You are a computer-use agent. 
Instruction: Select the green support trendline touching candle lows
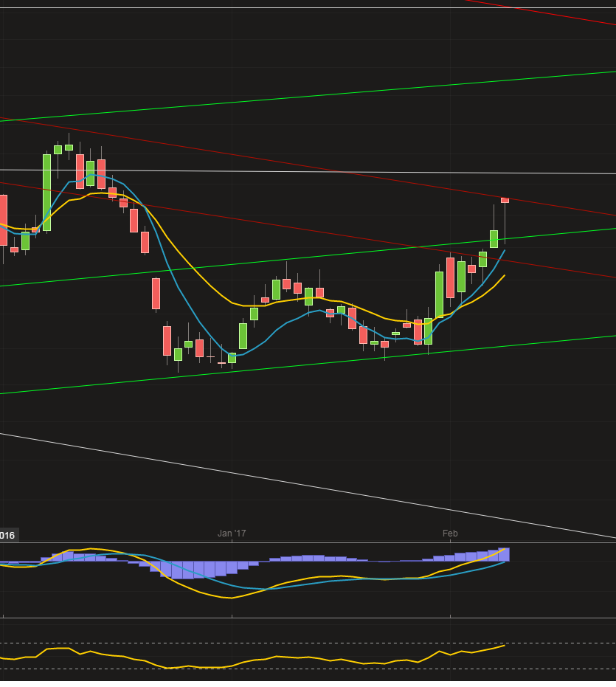click(307, 365)
